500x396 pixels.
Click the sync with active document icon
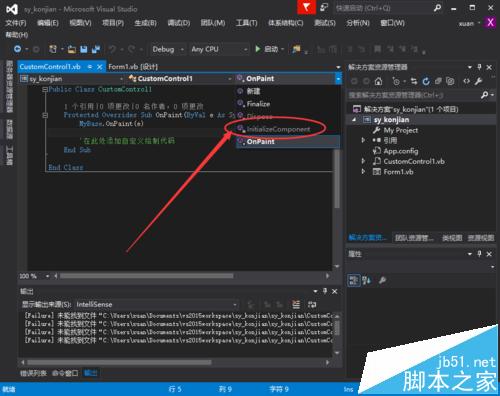414,81
